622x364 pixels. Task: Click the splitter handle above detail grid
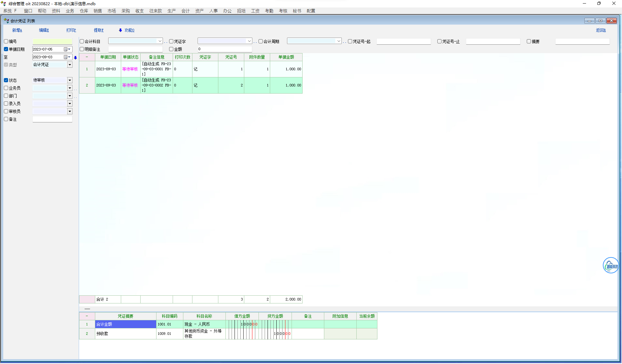[87, 309]
